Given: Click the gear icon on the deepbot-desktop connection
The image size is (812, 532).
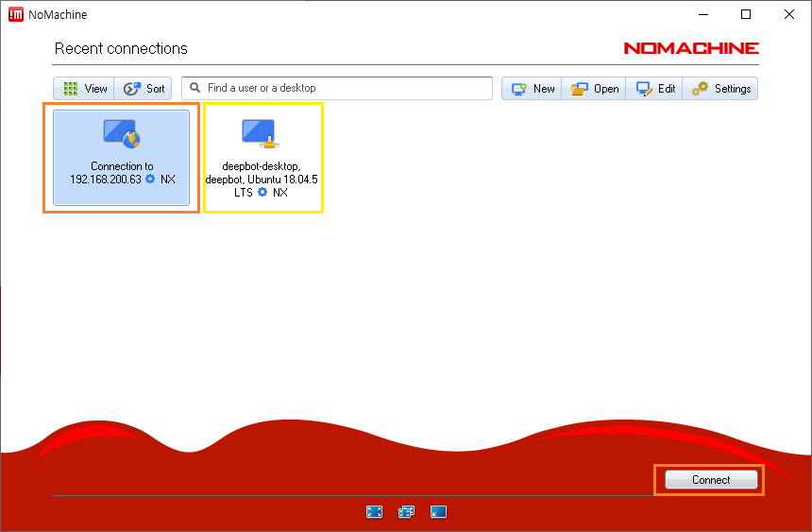Looking at the screenshot, I should pos(262,192).
